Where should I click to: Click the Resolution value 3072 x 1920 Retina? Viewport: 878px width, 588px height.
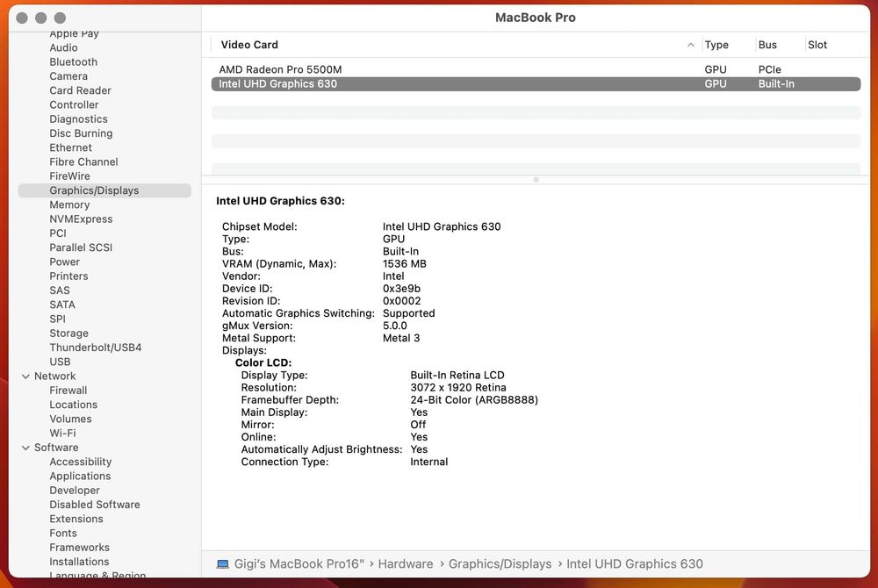click(x=458, y=387)
